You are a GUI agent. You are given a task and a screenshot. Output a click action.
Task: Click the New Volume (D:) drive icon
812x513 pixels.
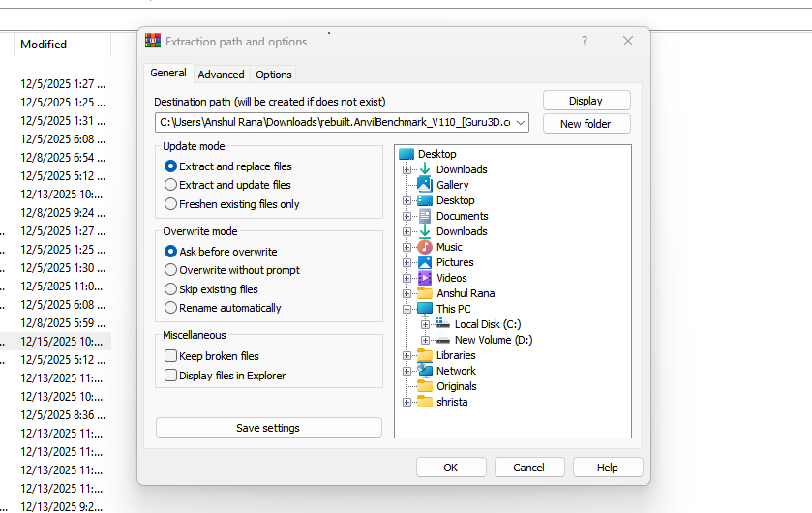[442, 340]
